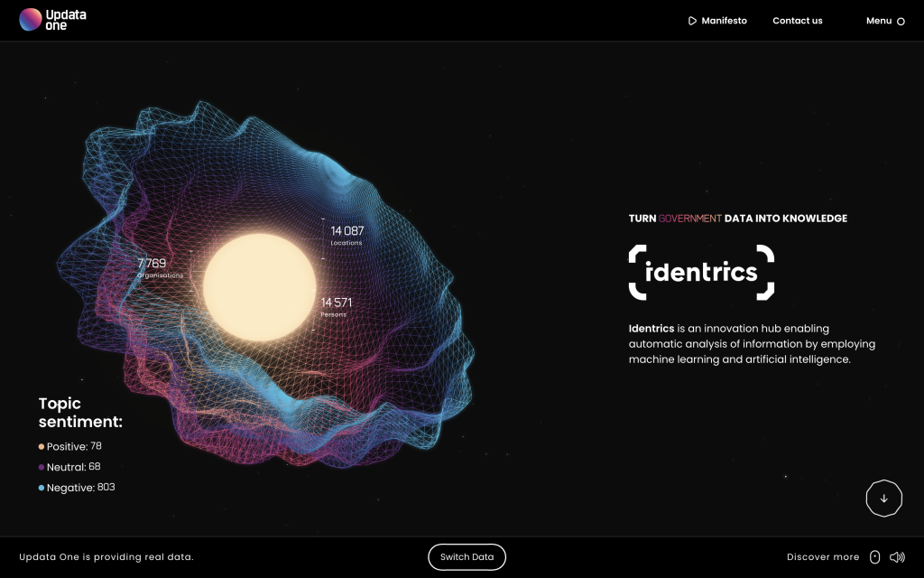Open the Menu in the header

(x=885, y=21)
